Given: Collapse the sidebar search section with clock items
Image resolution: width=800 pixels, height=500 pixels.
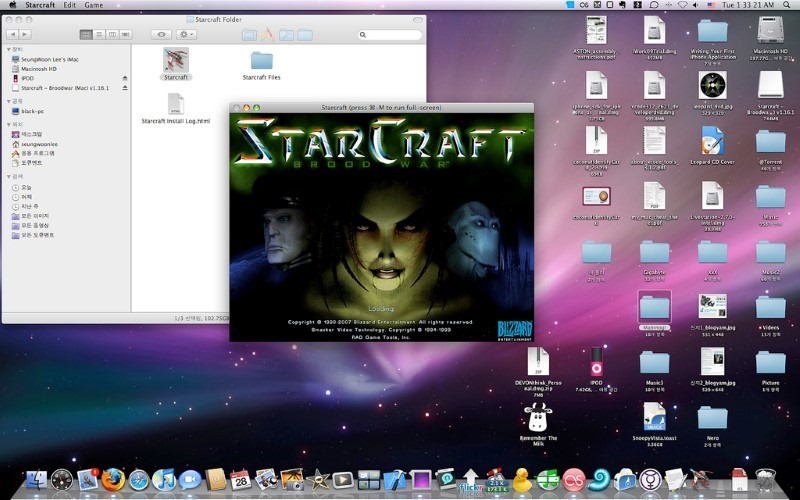Looking at the screenshot, I should pos(9,177).
